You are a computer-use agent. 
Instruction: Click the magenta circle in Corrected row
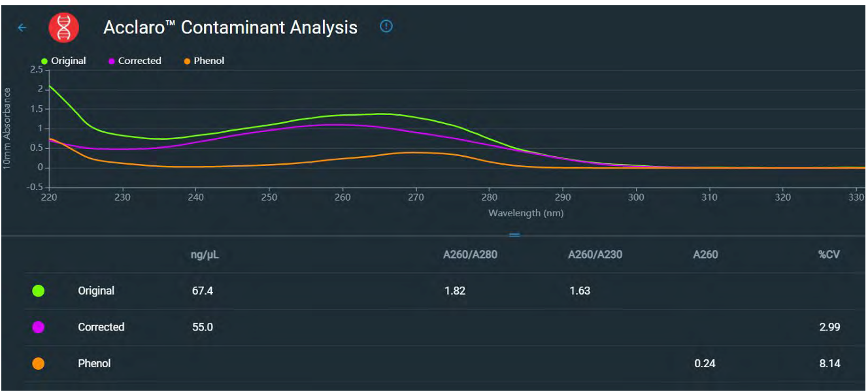pos(38,327)
